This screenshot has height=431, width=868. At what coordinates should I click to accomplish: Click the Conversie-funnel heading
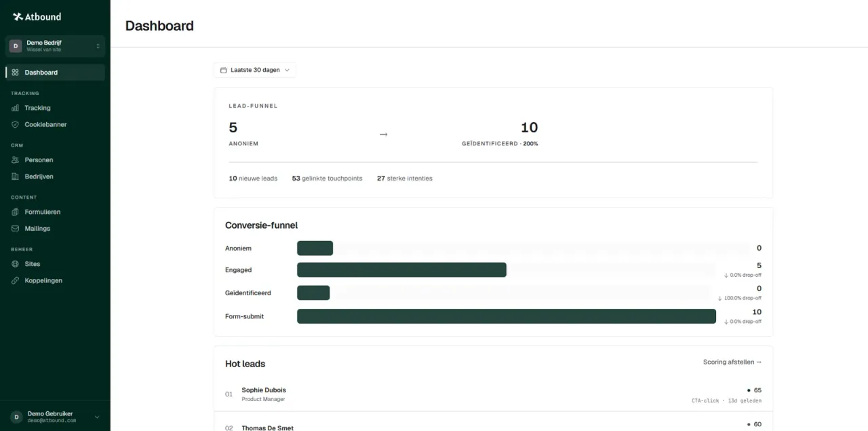261,225
